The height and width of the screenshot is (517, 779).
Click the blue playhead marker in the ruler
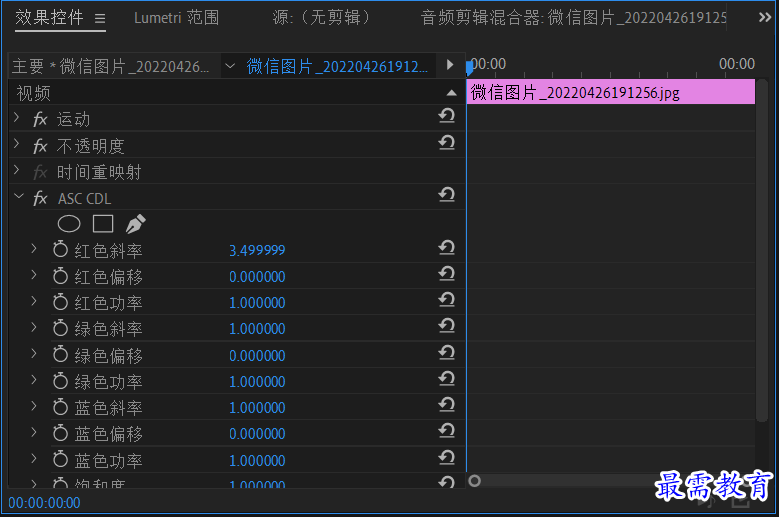[469, 68]
